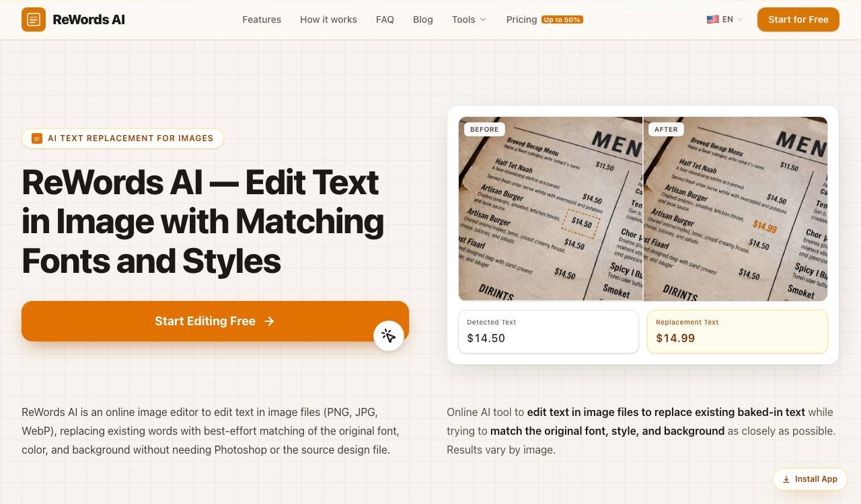Click the chevron next to Tools

[x=483, y=19]
